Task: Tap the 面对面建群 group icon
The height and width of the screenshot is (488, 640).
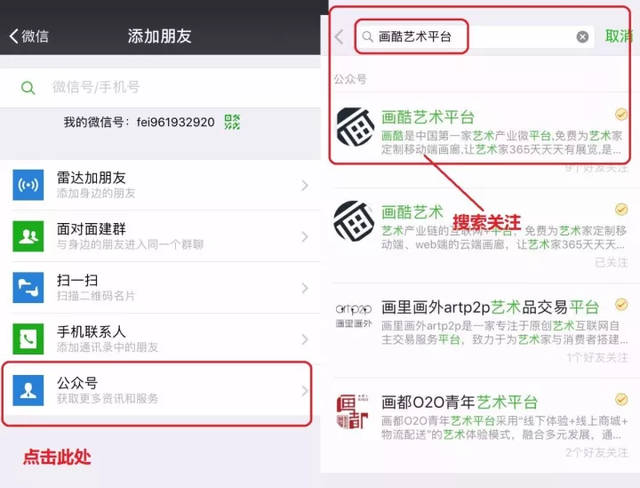Action: (28, 236)
